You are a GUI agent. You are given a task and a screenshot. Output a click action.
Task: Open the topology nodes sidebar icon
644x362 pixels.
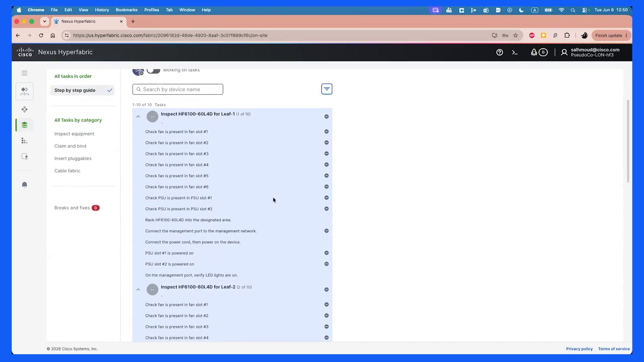pyautogui.click(x=24, y=109)
